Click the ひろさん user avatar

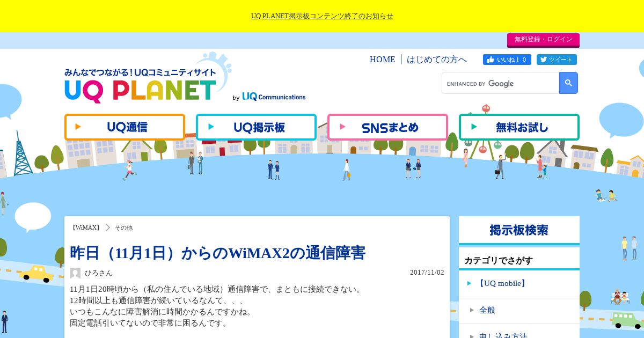point(75,273)
